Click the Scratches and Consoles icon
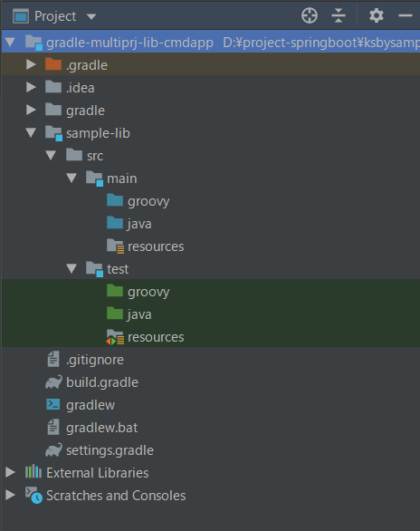This screenshot has height=531, width=420. 33,495
